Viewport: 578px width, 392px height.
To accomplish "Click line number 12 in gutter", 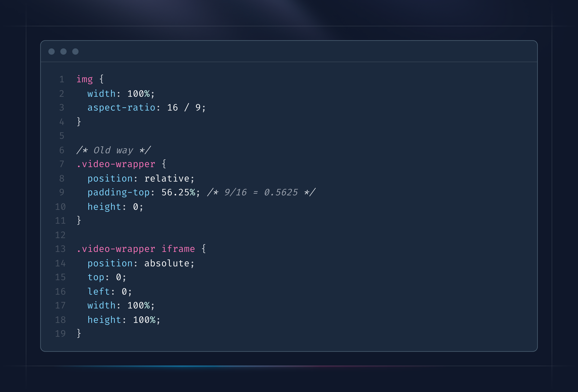I will pyautogui.click(x=60, y=235).
